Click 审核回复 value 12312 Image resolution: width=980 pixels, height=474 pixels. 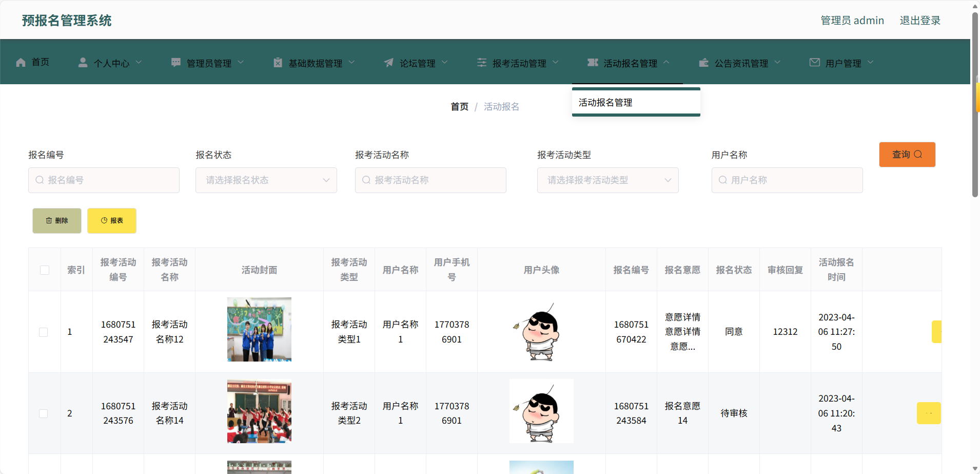pyautogui.click(x=785, y=332)
